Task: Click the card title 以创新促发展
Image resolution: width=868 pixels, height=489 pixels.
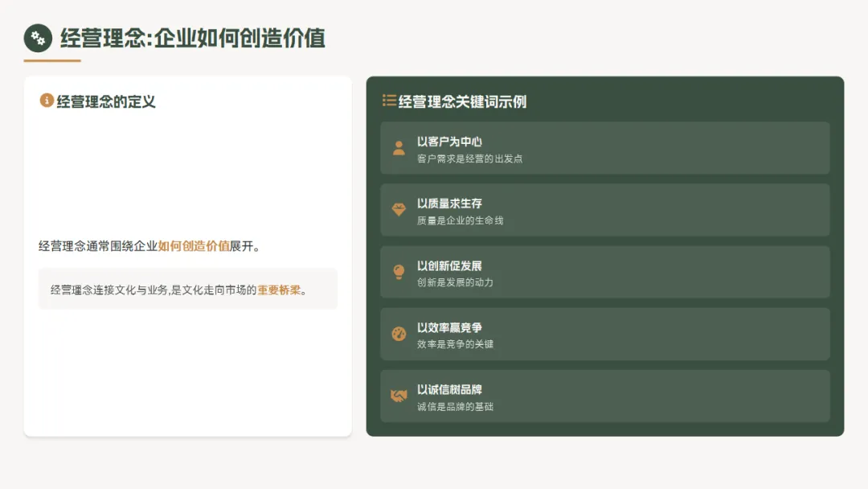Action: pyautogui.click(x=449, y=266)
